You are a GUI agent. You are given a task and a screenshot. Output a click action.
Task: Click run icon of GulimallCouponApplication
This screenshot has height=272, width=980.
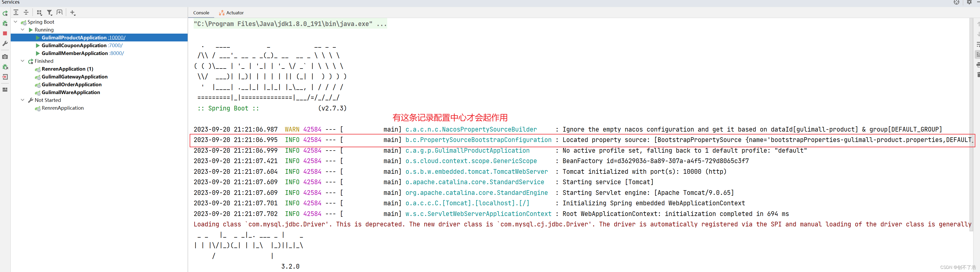click(38, 46)
